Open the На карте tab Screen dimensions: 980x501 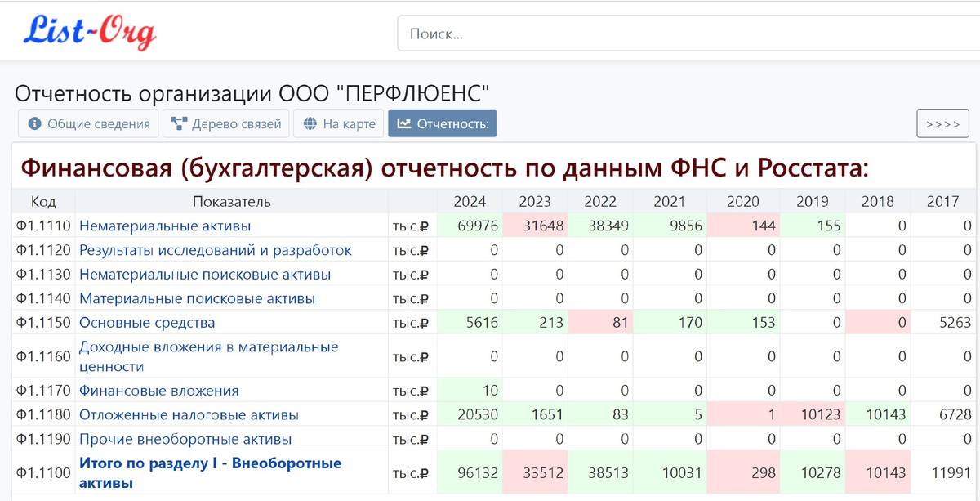click(339, 124)
